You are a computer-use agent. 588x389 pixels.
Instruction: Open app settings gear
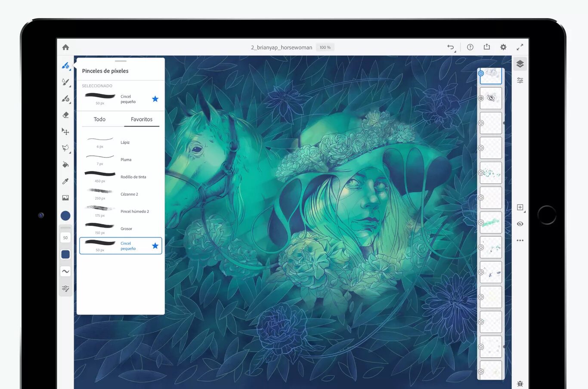point(503,47)
